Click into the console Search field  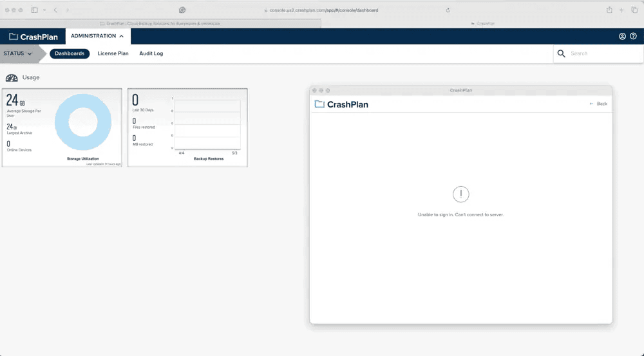point(602,53)
